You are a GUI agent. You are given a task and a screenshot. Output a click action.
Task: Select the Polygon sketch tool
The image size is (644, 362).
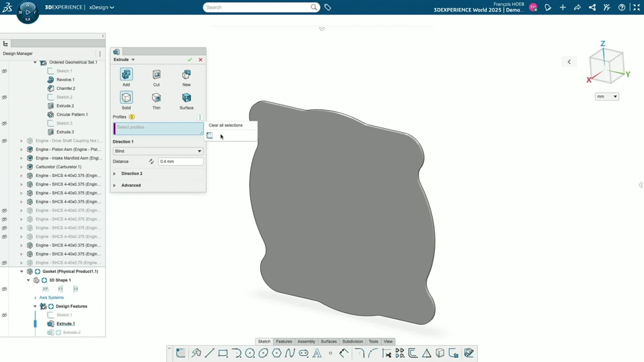pos(277,353)
